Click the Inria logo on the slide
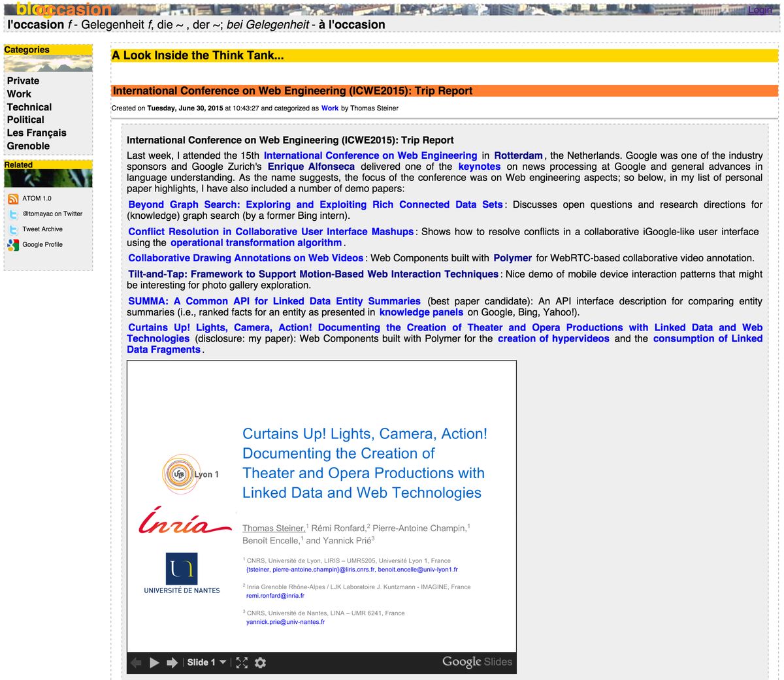The image size is (784, 680). 185,521
